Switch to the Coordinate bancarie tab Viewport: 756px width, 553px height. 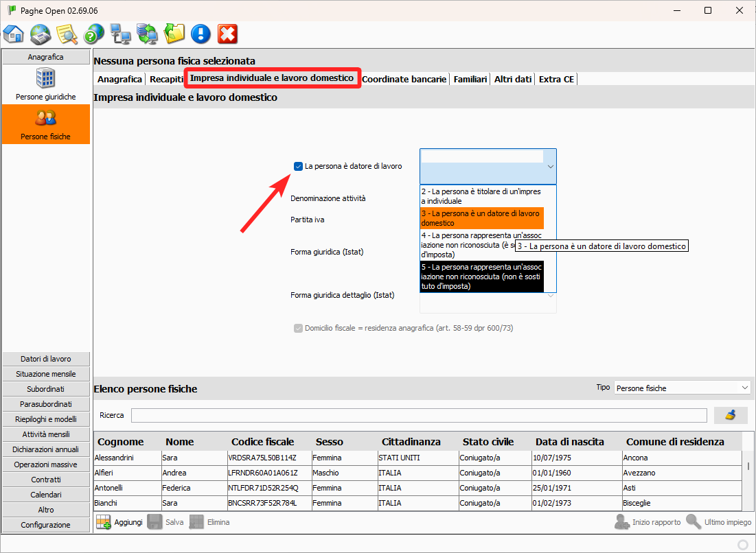[404, 79]
